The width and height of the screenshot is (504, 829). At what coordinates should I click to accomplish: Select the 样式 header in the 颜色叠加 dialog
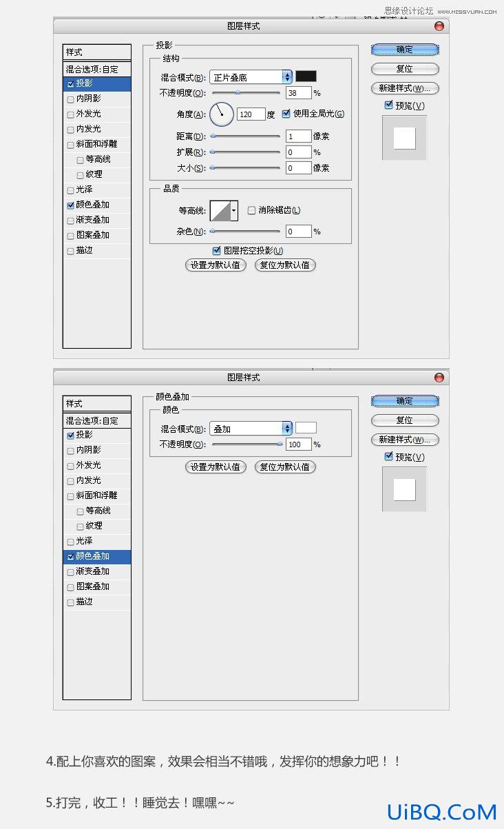pos(96,404)
